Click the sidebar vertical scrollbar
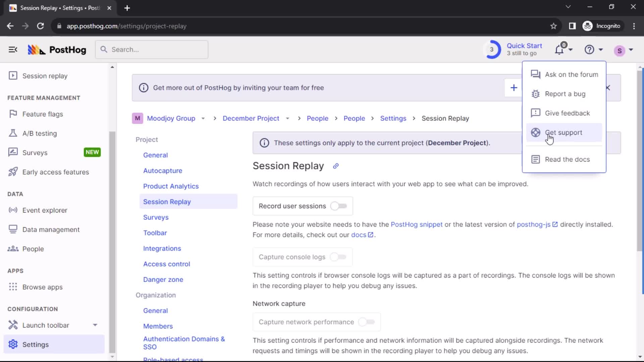644x362 pixels. point(112,241)
